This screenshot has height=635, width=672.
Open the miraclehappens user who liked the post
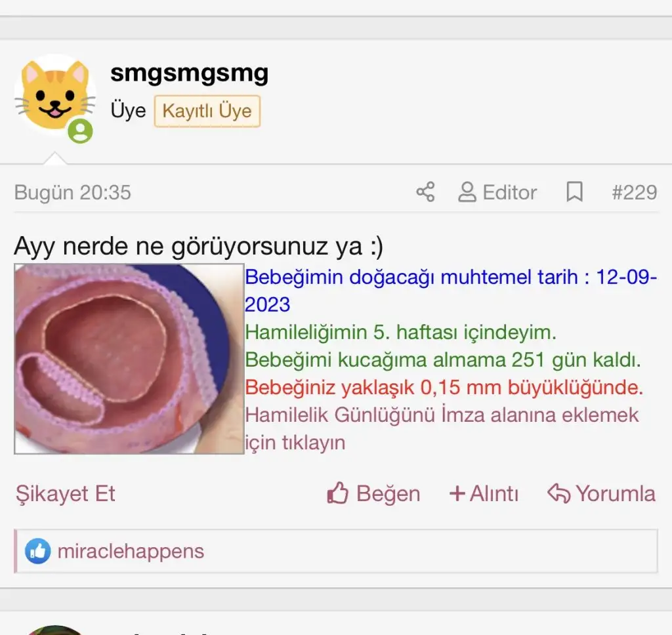pyautogui.click(x=131, y=552)
